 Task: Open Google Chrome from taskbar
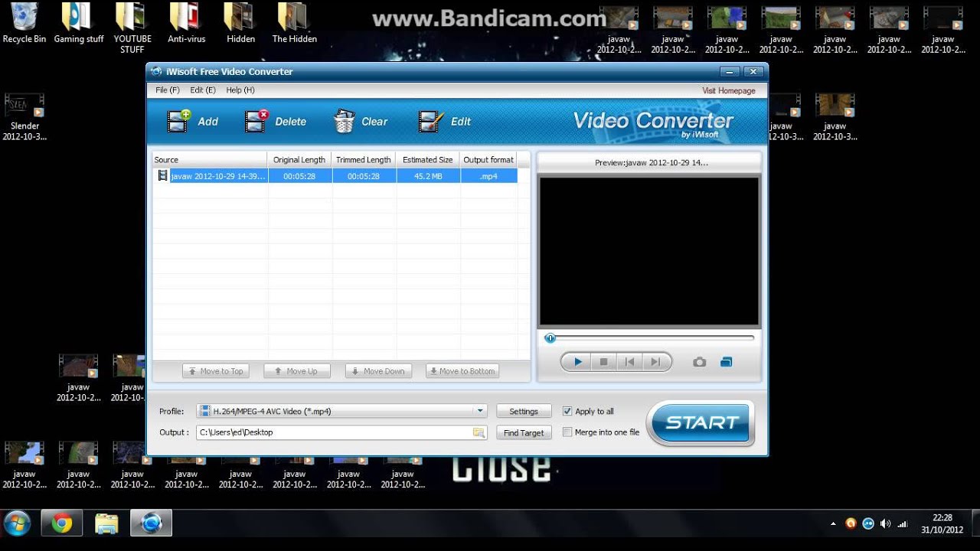click(x=62, y=523)
